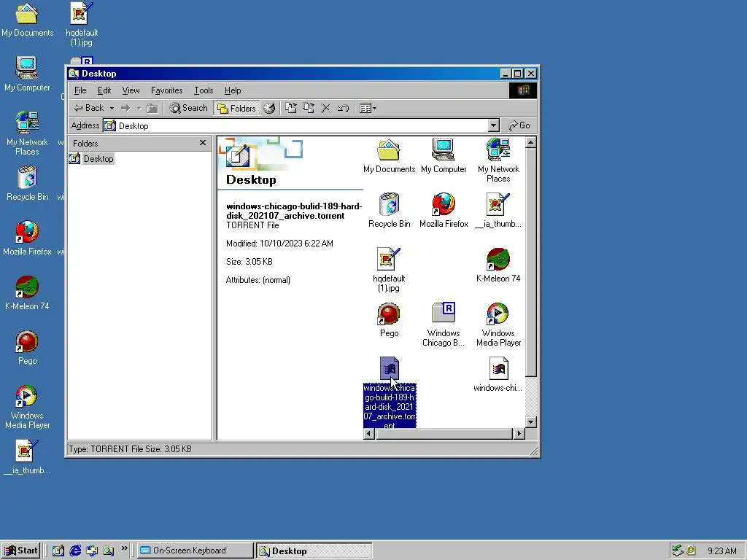
Task: Expand the Address bar dropdown arrow
Action: point(494,125)
